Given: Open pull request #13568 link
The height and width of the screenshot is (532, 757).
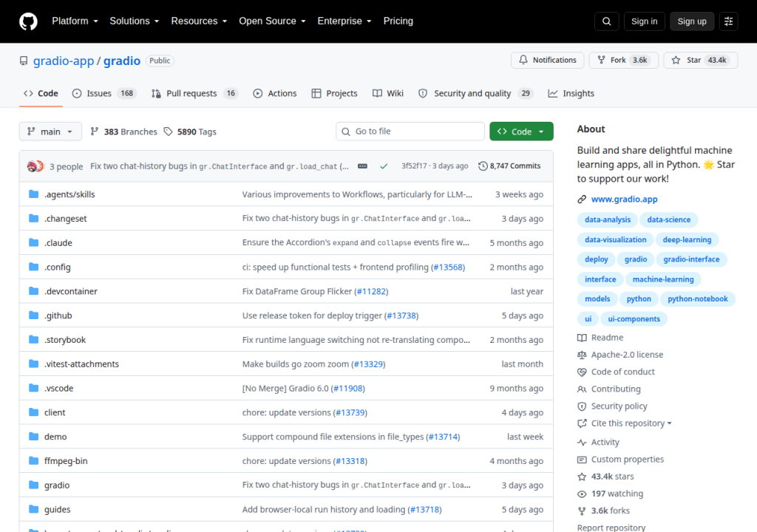Looking at the screenshot, I should [x=449, y=267].
